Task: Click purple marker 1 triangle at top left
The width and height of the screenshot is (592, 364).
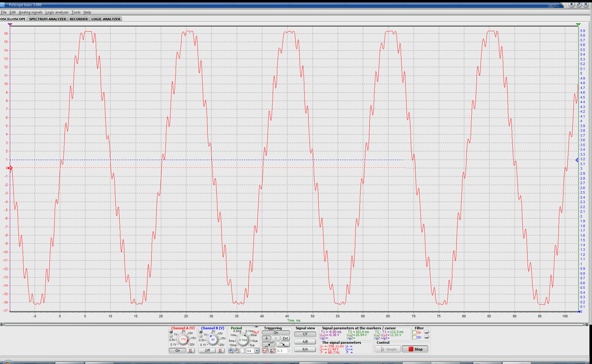Action: [x=10, y=24]
